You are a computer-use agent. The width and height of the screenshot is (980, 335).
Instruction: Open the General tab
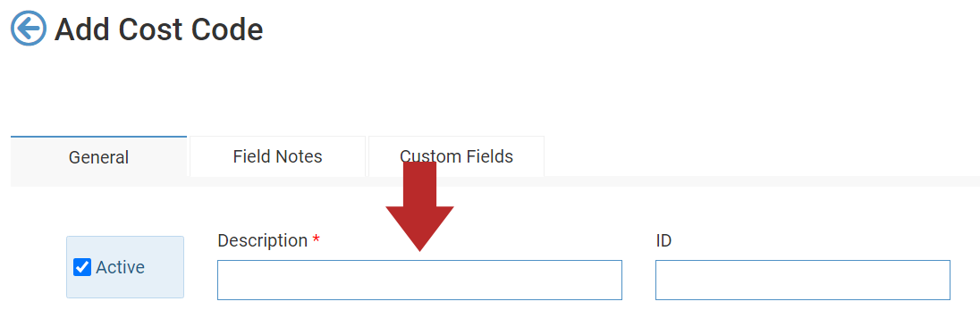click(98, 156)
